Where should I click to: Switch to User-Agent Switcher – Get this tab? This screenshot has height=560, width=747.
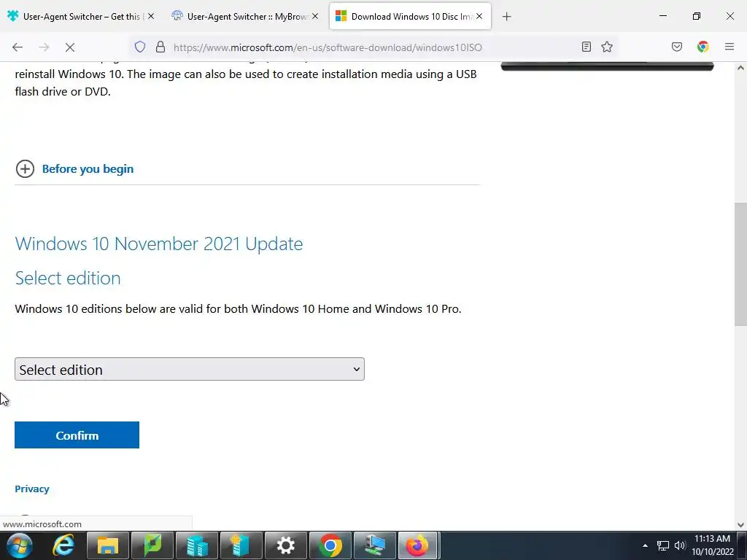[x=81, y=16]
